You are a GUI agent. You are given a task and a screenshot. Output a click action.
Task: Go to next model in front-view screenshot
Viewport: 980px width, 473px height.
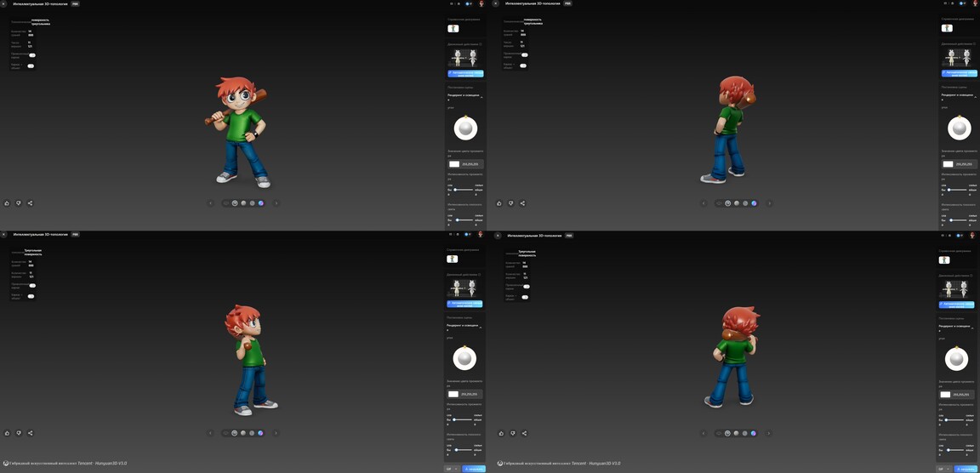[276, 203]
